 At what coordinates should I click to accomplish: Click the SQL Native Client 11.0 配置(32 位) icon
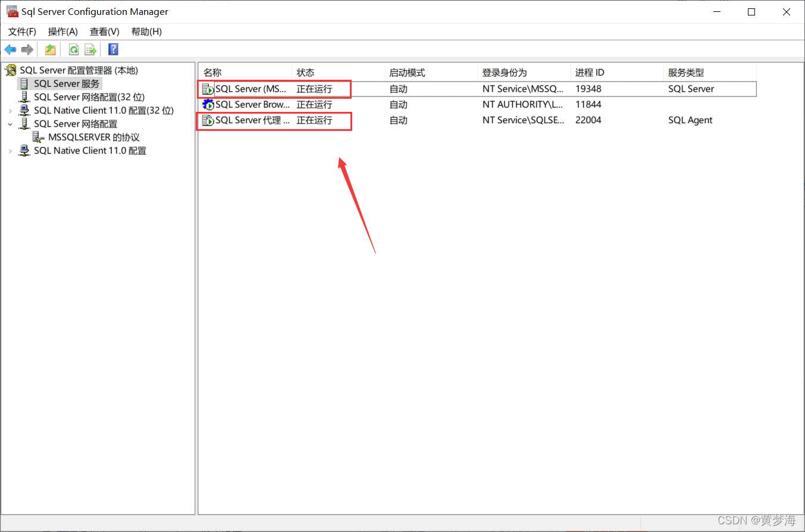[x=24, y=111]
